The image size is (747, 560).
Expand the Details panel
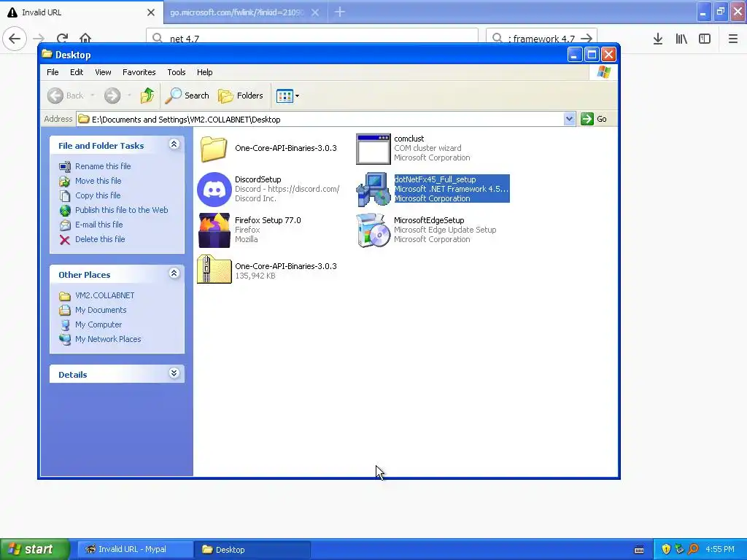pyautogui.click(x=174, y=373)
